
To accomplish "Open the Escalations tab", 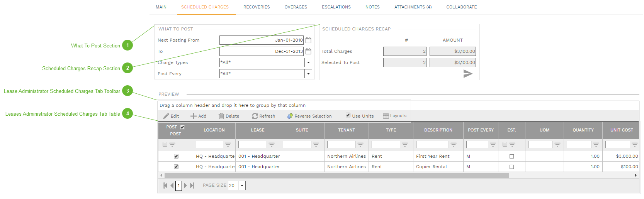I will tap(336, 7).
